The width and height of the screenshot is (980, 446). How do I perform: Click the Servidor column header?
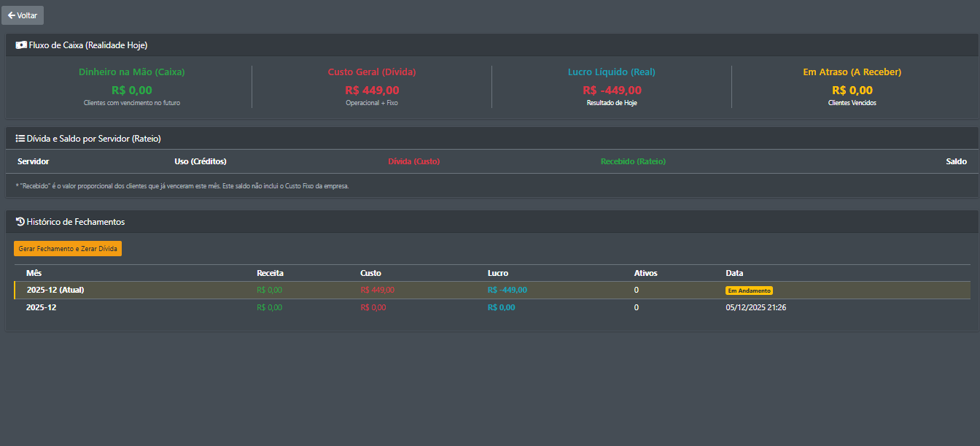tap(33, 161)
